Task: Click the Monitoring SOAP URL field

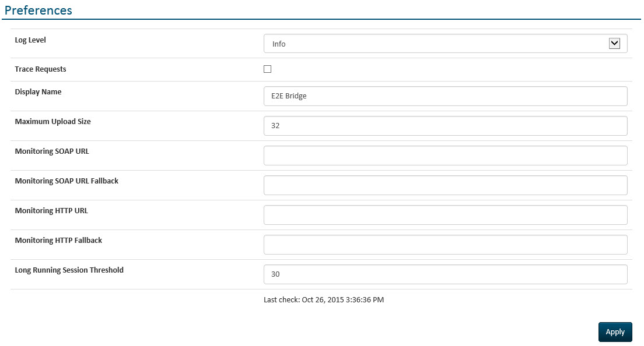Action: pos(446,155)
